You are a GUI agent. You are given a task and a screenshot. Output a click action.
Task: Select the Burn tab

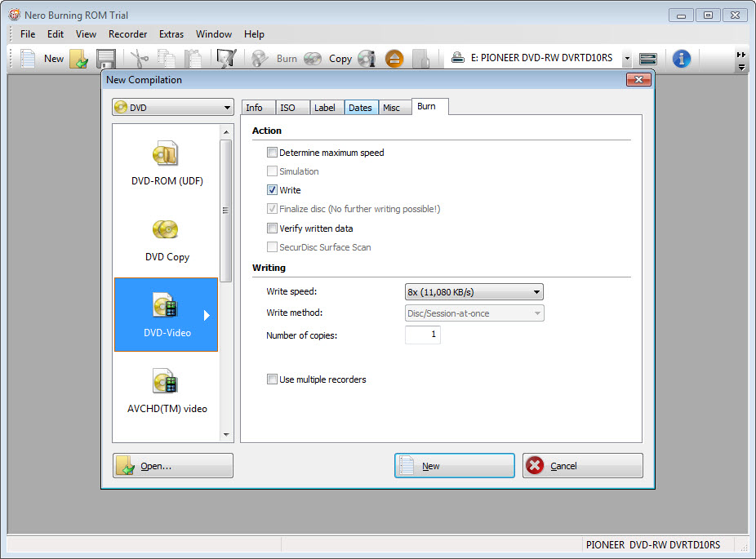429,107
